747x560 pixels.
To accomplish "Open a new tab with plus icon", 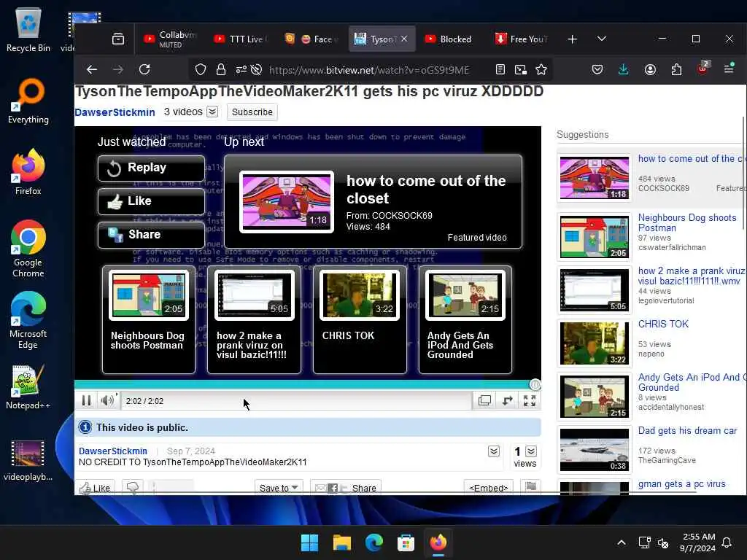I will pos(572,39).
